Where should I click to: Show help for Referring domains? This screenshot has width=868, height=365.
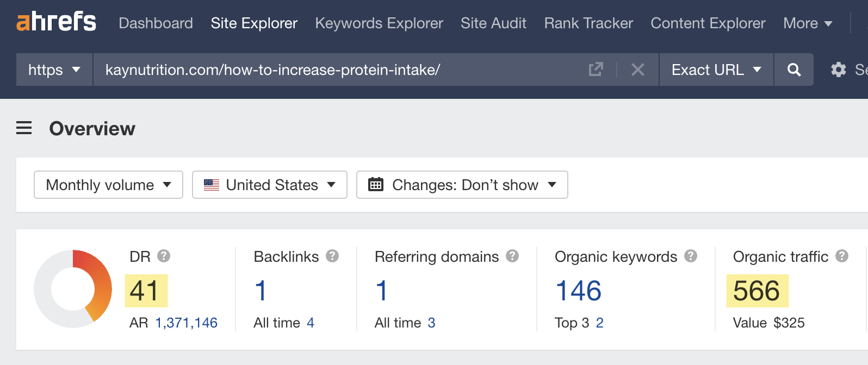(512, 256)
